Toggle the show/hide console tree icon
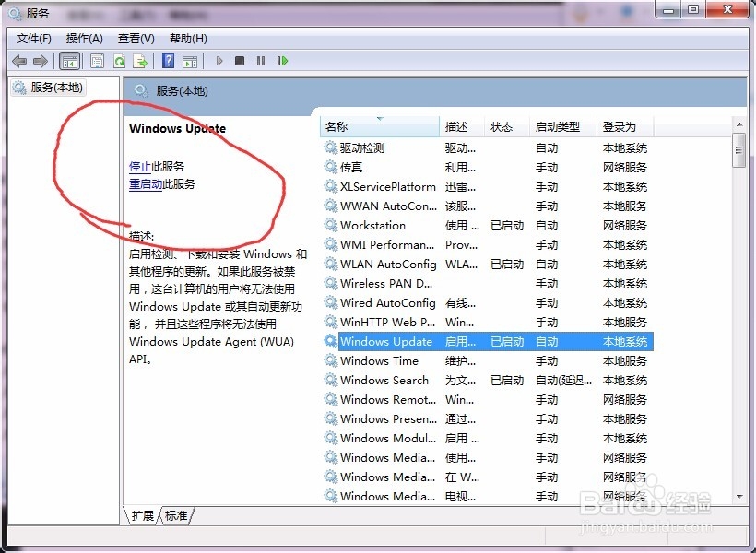 pos(69,61)
